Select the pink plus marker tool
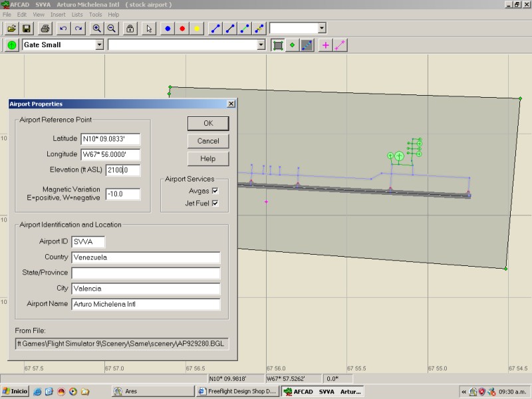The width and height of the screenshot is (532, 399). tap(325, 45)
